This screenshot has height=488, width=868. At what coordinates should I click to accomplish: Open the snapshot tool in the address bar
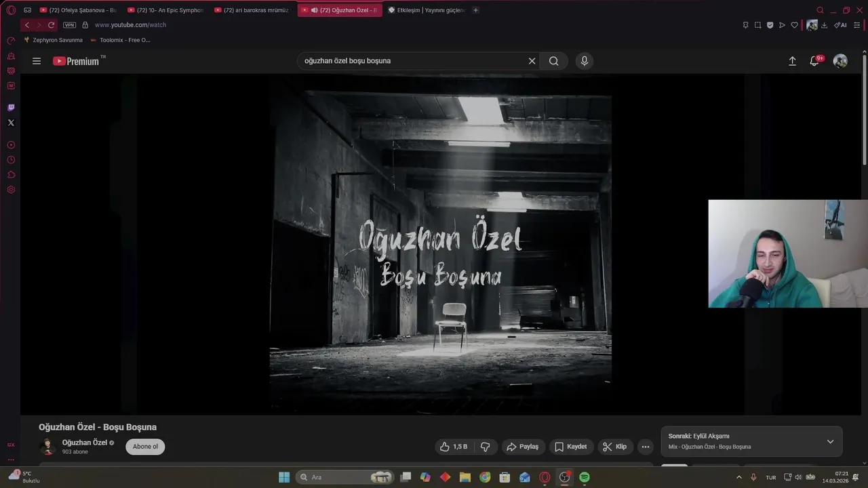[x=757, y=25]
